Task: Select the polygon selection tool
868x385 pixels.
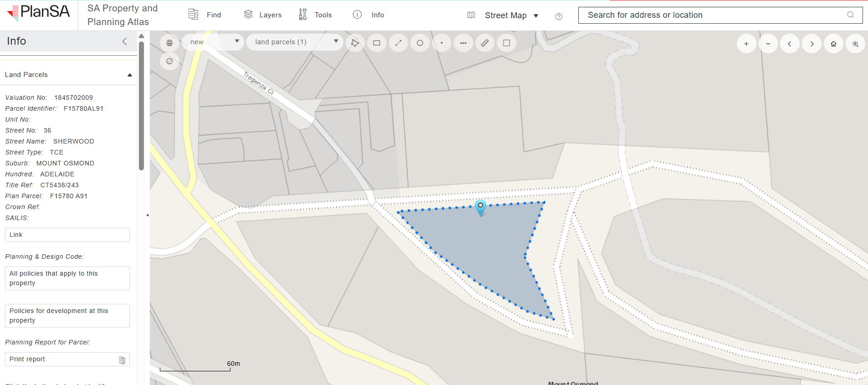Action: point(355,43)
